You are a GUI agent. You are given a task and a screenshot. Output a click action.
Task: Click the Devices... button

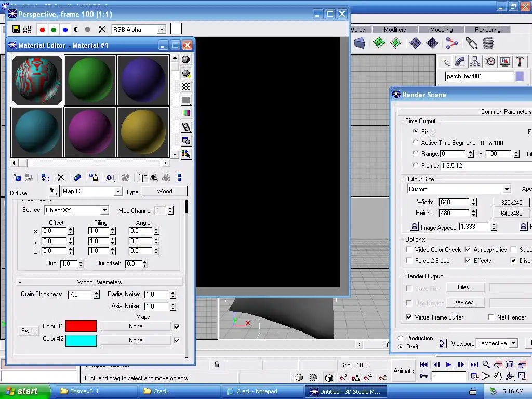tap(465, 302)
